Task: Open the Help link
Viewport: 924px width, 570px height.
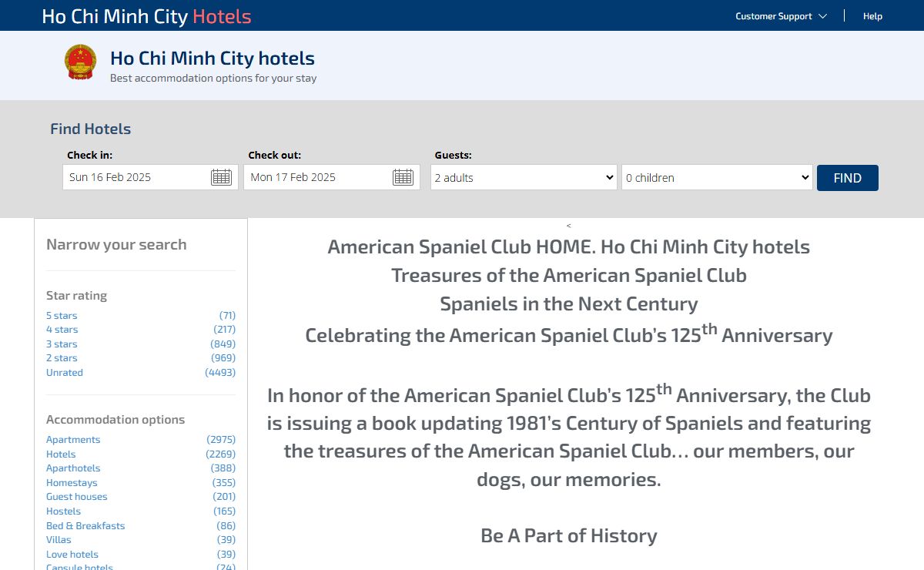Action: coord(872,16)
